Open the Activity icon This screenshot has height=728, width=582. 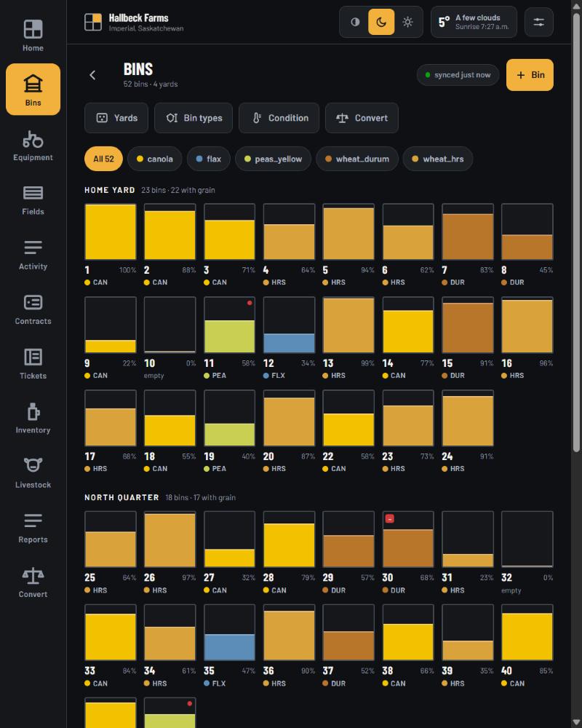coord(33,248)
